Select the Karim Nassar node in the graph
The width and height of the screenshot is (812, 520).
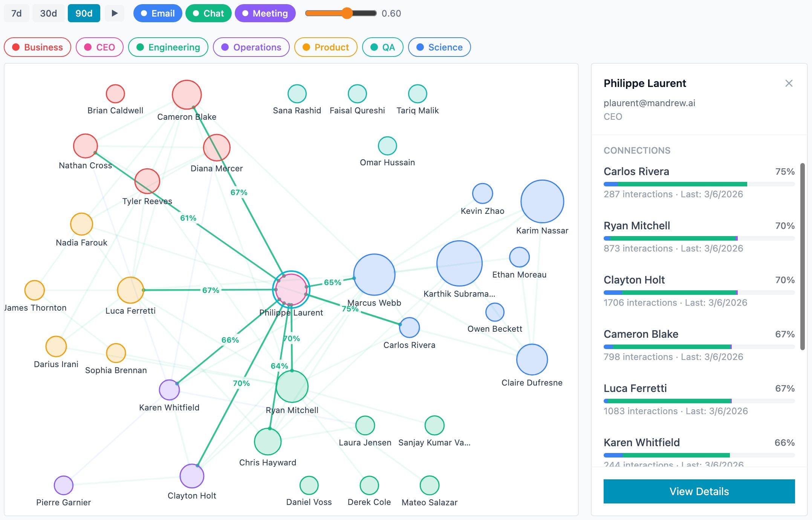point(542,201)
